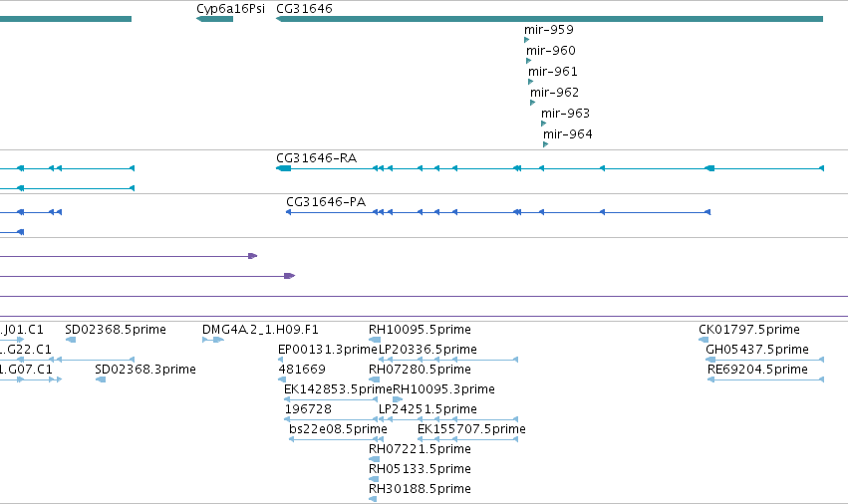Select the mir-961 arrow marker
Image resolution: width=848 pixels, height=504 pixels.
[x=530, y=82]
